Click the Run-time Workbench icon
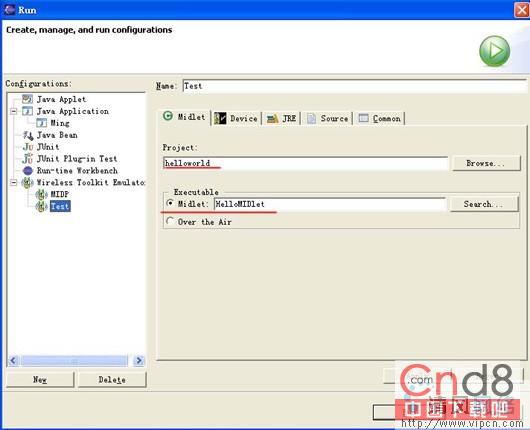The height and width of the screenshot is (430, 530). (x=27, y=170)
